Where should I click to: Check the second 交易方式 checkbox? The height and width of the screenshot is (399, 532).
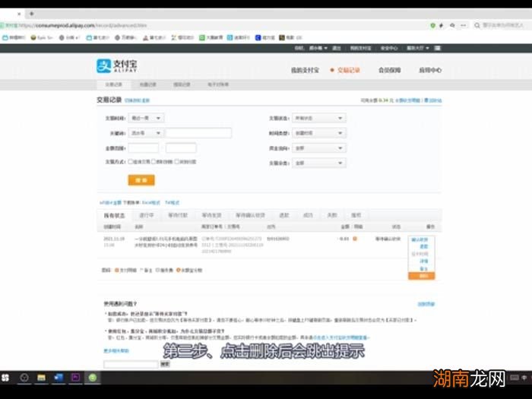tap(154, 161)
